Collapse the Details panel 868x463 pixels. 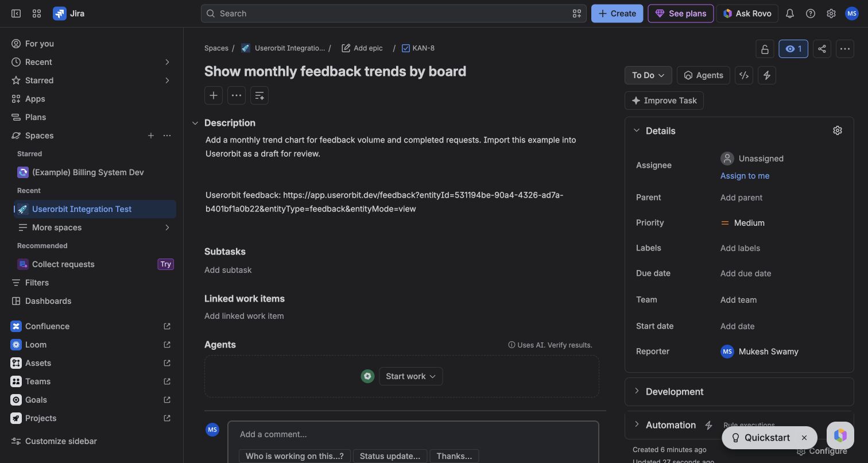coord(637,130)
